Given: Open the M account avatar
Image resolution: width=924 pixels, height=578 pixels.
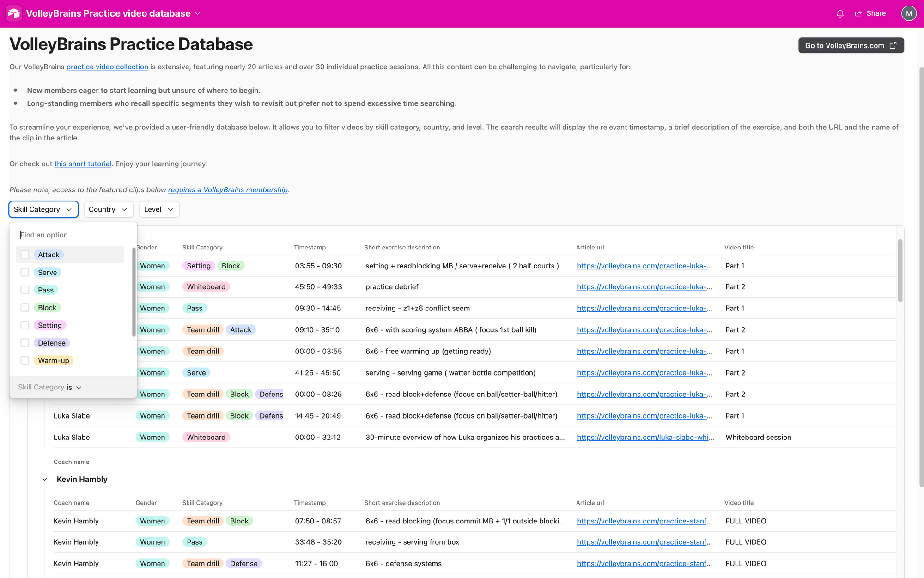Looking at the screenshot, I should click(908, 13).
